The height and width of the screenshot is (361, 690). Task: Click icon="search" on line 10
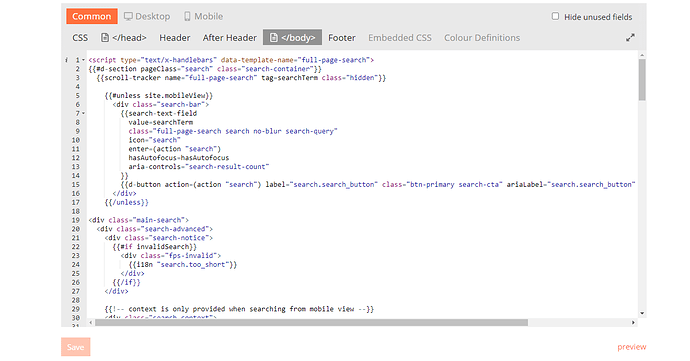click(154, 140)
